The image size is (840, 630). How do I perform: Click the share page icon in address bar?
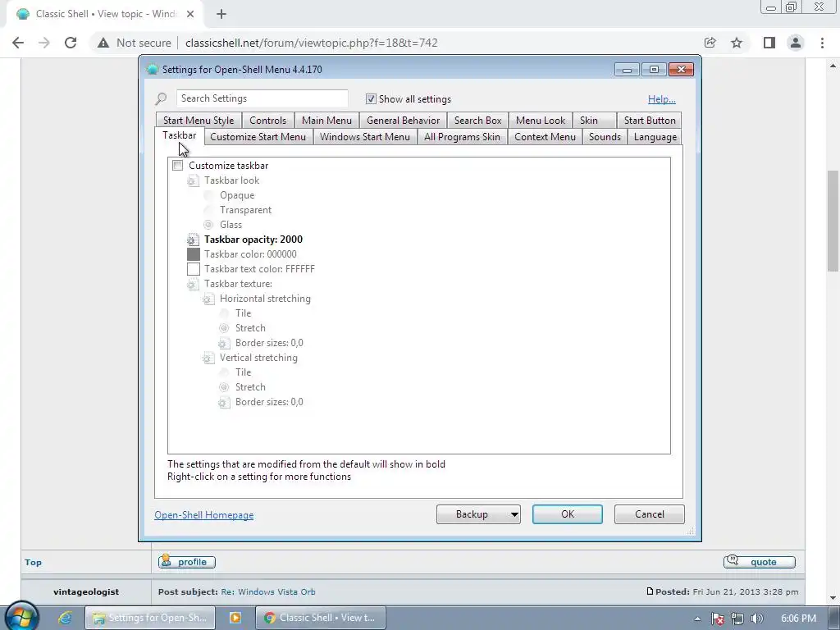710,43
